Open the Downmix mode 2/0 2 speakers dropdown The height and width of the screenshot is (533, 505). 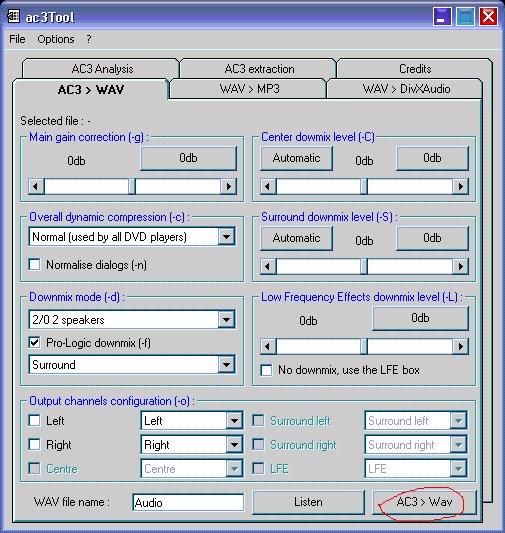[x=226, y=320]
